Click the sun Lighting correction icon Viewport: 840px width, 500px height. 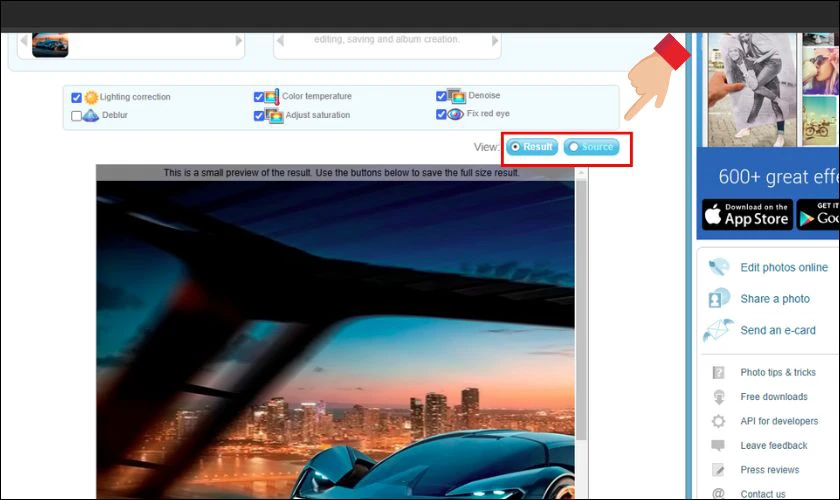91,97
